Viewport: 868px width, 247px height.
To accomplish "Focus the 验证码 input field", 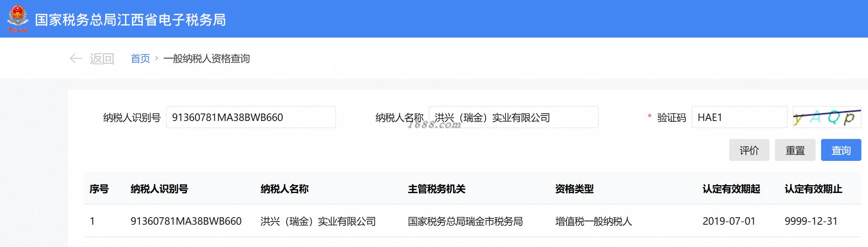I will pos(739,117).
